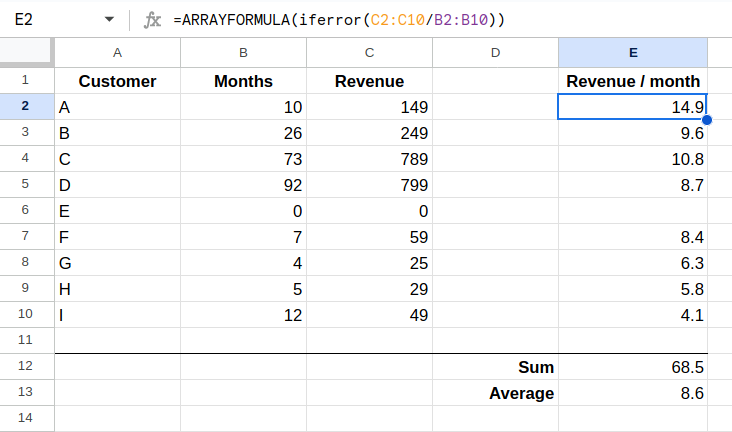Screen dimensions: 732x432
Task: Click Revenue per month value 5.8
Action: (633, 289)
